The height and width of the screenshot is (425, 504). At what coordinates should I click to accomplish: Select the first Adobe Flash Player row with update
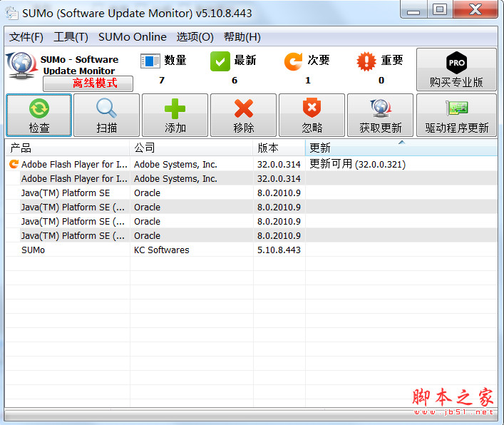pyautogui.click(x=252, y=164)
